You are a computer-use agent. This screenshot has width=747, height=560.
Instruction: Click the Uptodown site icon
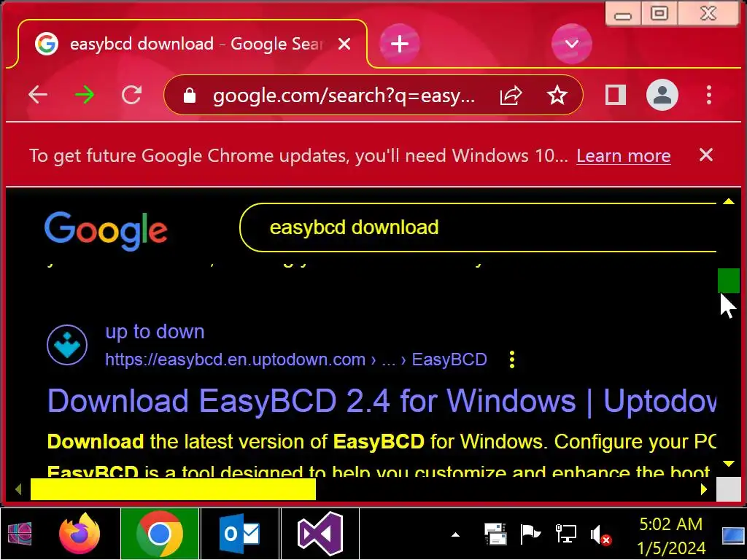coord(67,345)
